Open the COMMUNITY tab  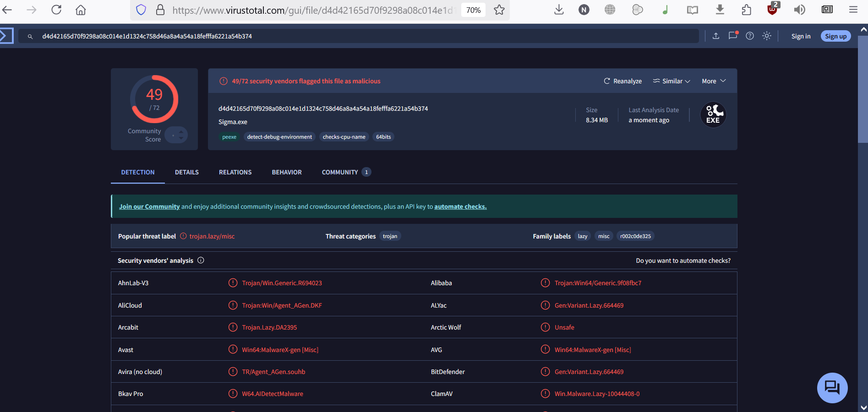[346, 172]
